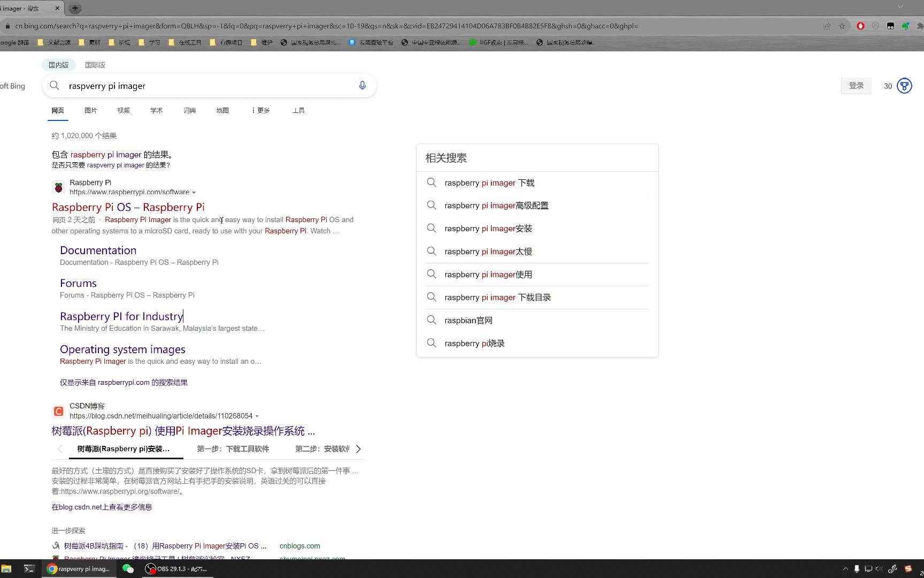924x578 pixels.
Task: Select the 图片 search tab
Action: (91, 110)
